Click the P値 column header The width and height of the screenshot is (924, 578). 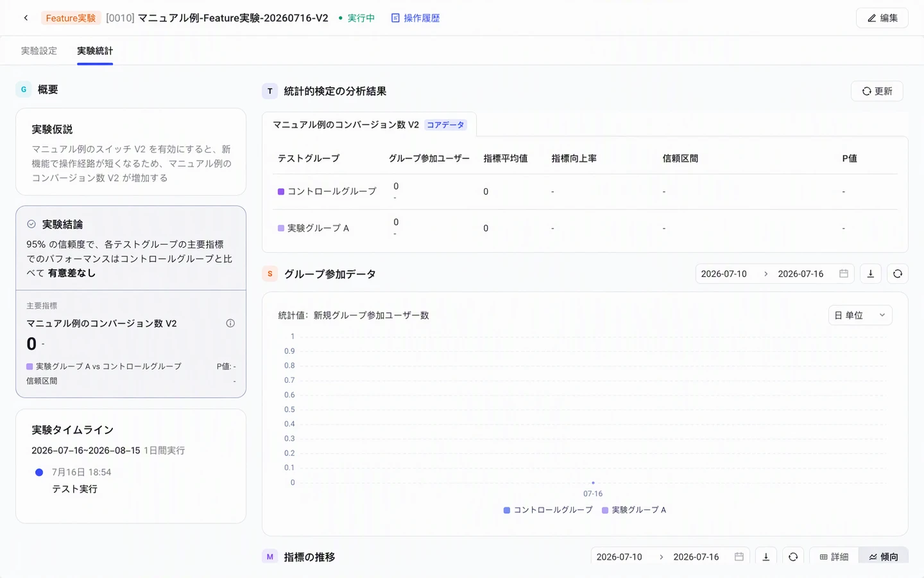[x=850, y=158]
